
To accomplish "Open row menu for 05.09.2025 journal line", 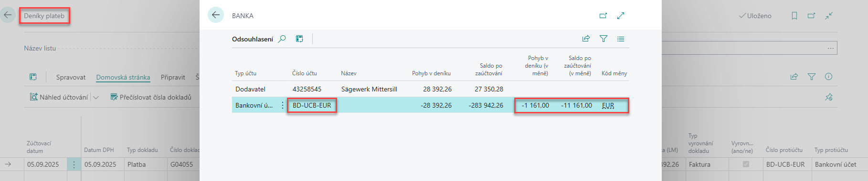I will [x=74, y=164].
